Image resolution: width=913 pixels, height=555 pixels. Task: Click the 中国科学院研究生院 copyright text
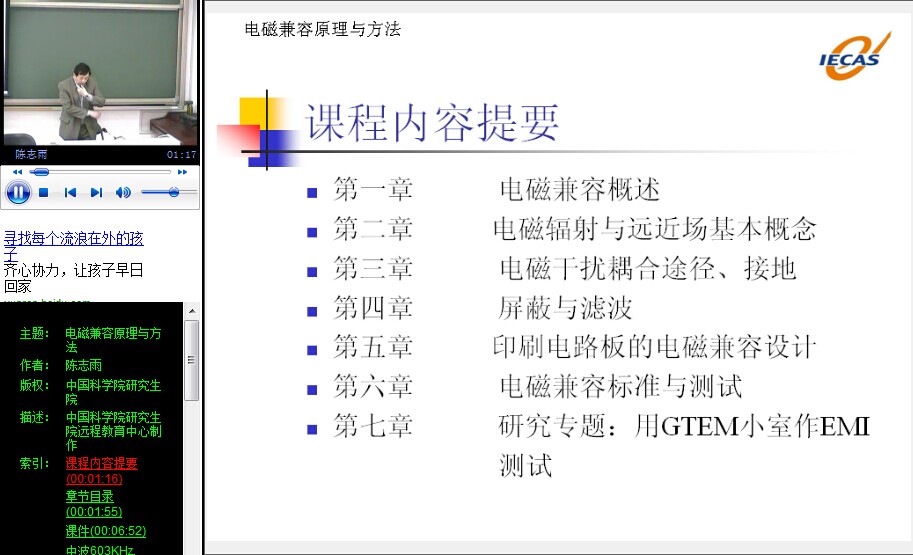click(x=113, y=392)
